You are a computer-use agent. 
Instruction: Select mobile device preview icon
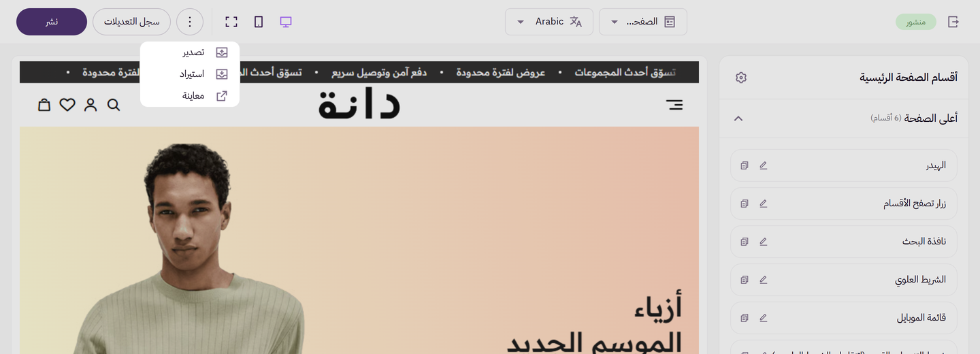click(x=259, y=22)
